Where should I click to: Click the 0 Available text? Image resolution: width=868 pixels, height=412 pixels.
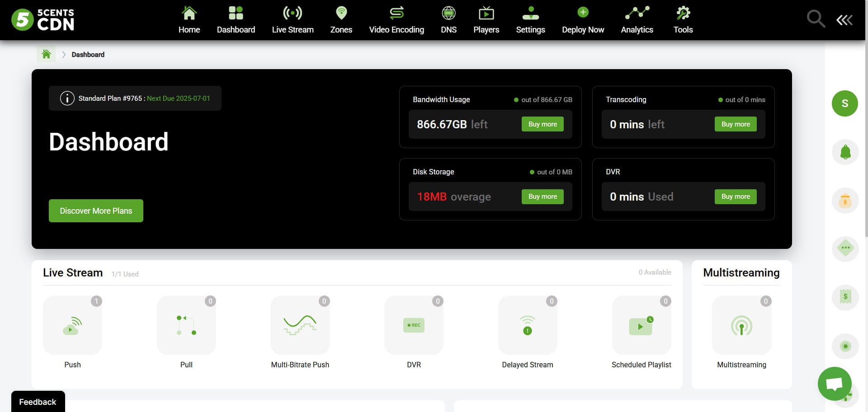pyautogui.click(x=655, y=272)
